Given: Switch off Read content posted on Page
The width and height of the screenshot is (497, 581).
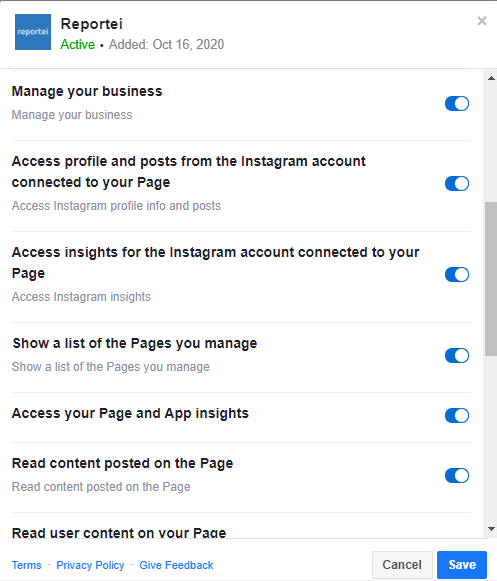Looking at the screenshot, I should click(x=457, y=475).
